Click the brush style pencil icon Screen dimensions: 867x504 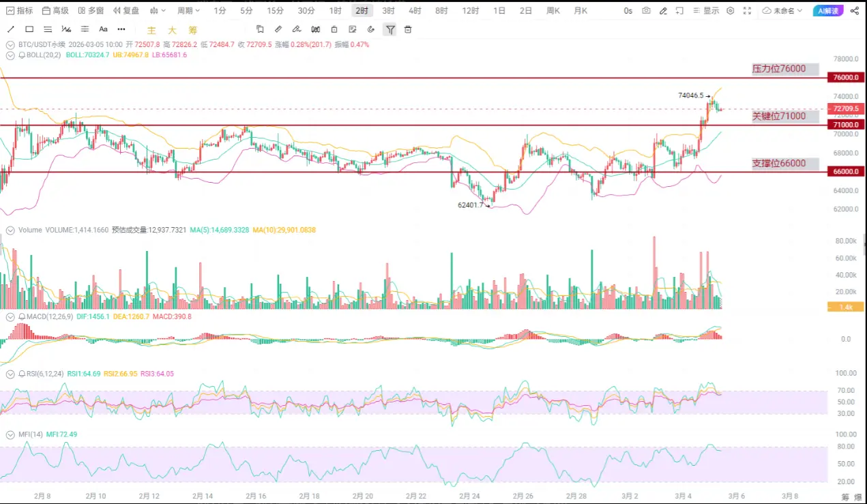tap(297, 29)
